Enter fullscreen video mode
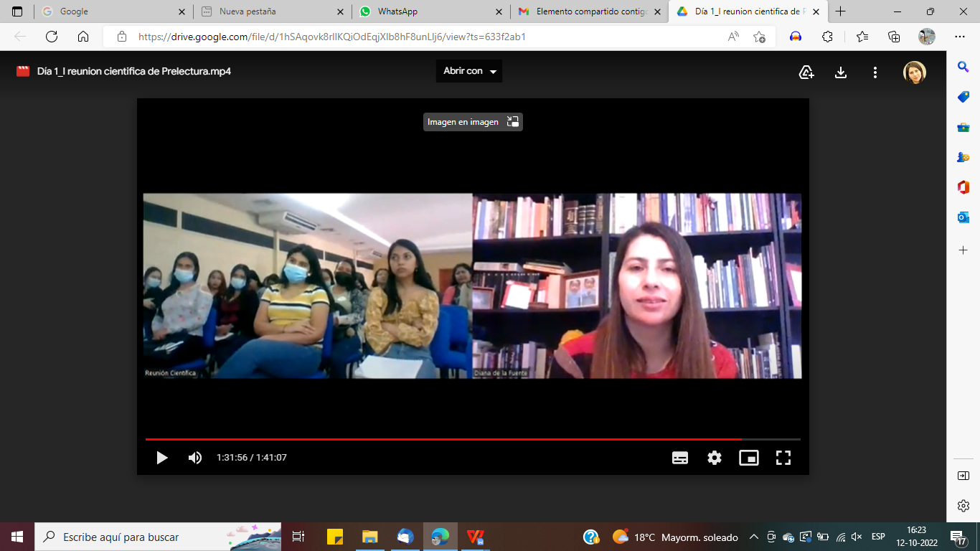The width and height of the screenshot is (980, 551). [783, 458]
